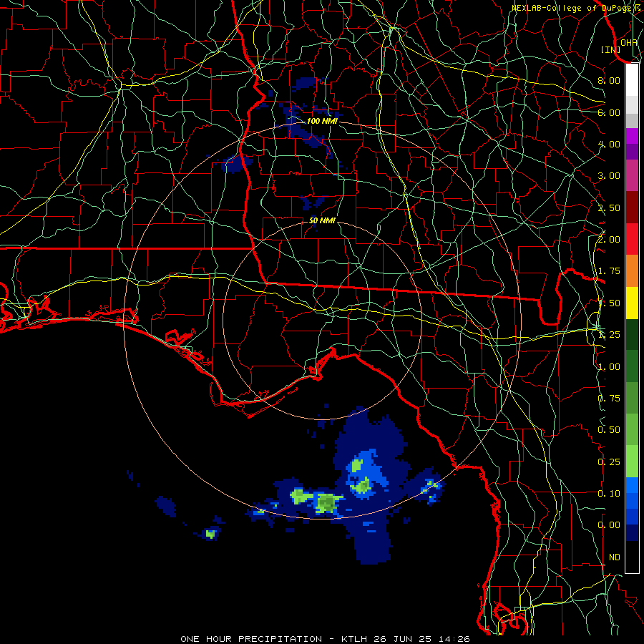
Task: Pick the pink legend swatch near 3.00
Action: (x=632, y=175)
